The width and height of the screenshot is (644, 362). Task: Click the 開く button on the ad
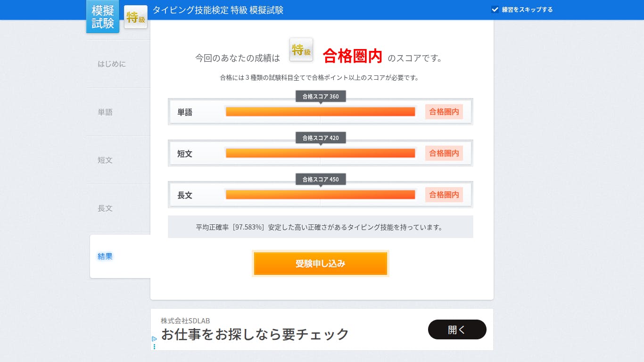click(x=457, y=329)
